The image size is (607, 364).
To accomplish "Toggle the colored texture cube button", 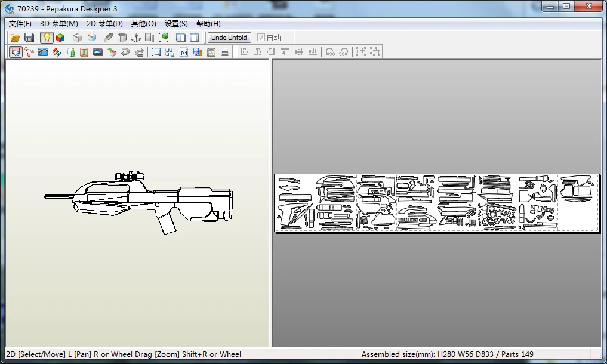I will [60, 38].
